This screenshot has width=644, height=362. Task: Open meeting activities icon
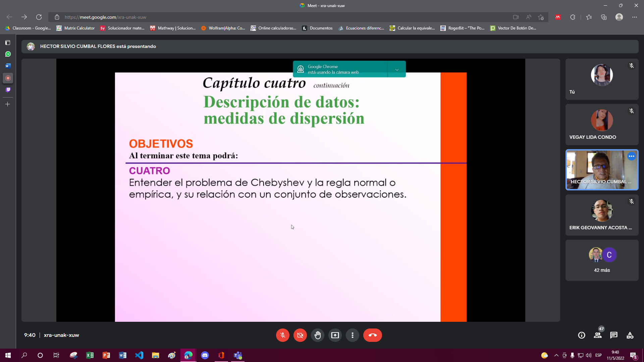pos(630,335)
